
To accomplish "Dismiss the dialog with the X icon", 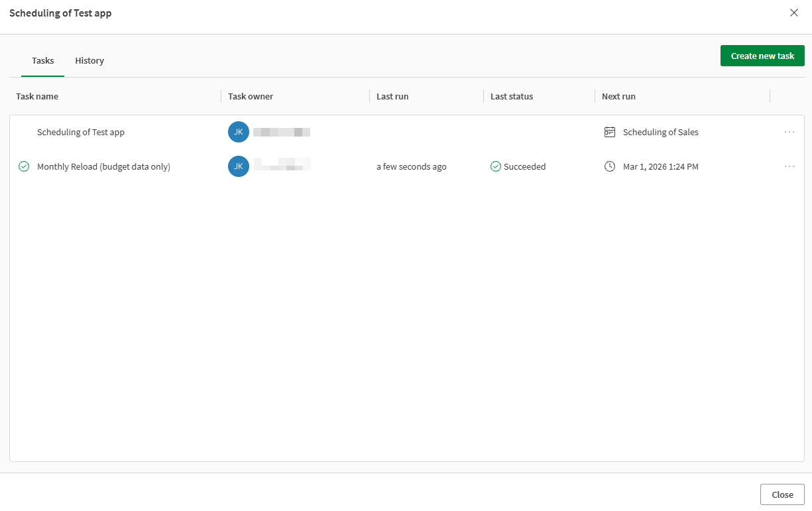I will [793, 13].
